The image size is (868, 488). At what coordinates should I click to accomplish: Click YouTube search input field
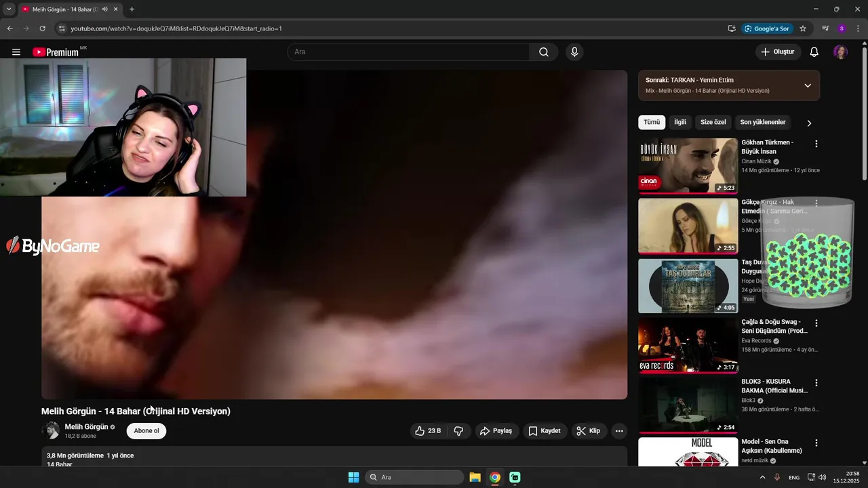(x=409, y=52)
